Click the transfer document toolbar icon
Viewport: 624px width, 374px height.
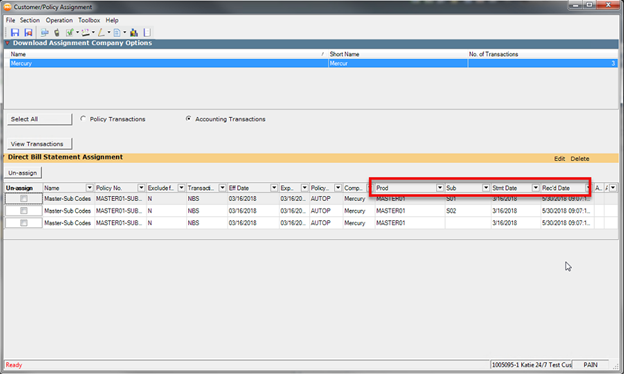pyautogui.click(x=45, y=33)
